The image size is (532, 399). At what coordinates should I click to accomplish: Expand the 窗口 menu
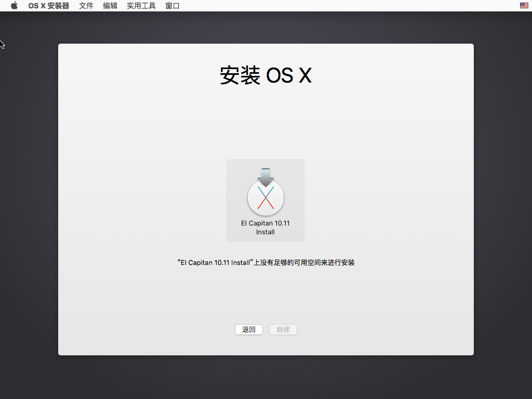point(172,6)
